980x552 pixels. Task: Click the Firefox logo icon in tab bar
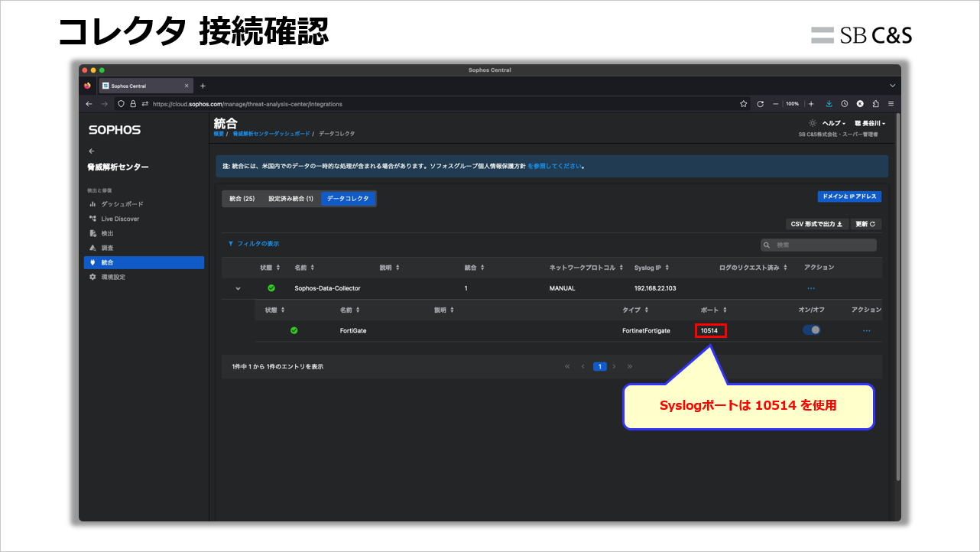click(x=87, y=86)
